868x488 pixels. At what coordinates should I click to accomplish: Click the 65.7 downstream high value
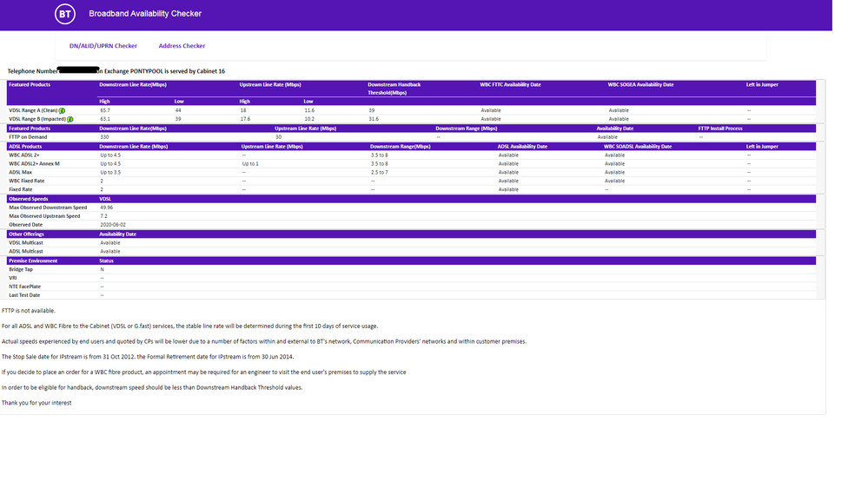(105, 110)
